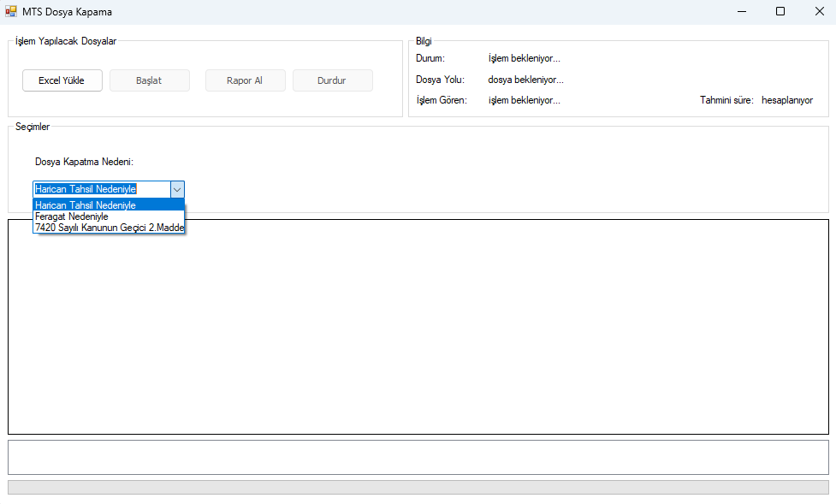Click the MTS Dosya Kapama app icon
Screen dimensions: 836x504
point(10,11)
